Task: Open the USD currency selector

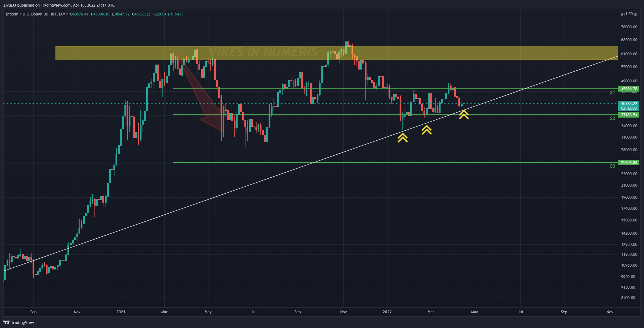Action: tap(629, 14)
